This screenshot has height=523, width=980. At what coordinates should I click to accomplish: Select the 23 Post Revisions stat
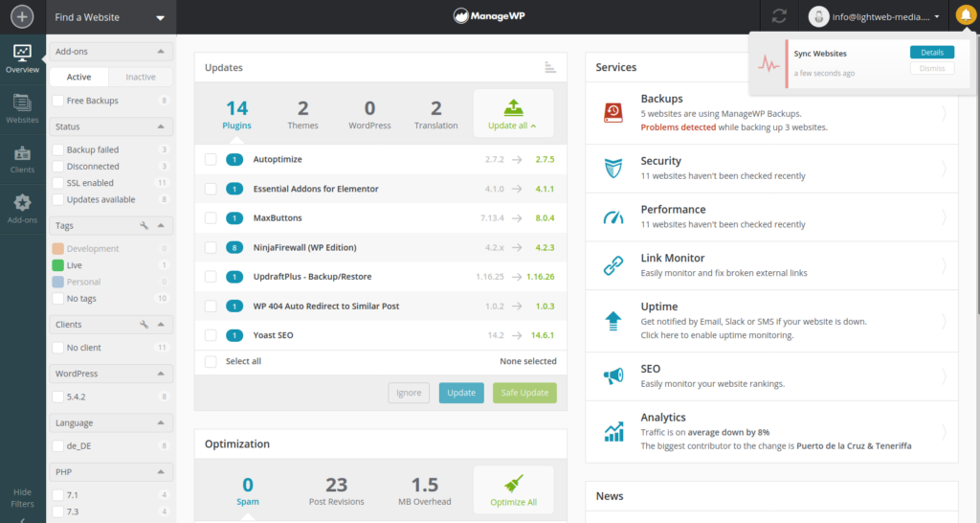(336, 490)
